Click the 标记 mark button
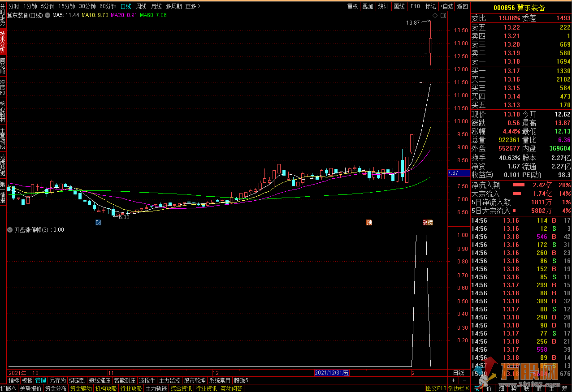The width and height of the screenshot is (572, 392). [430, 6]
